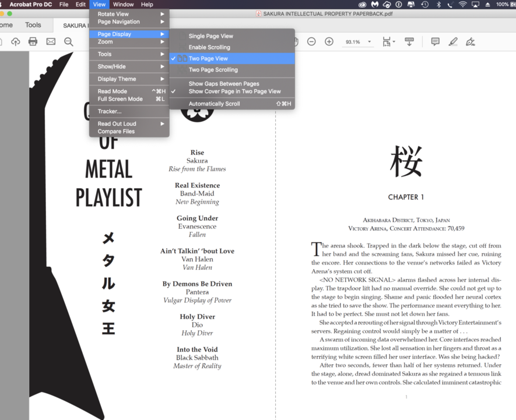The image size is (516, 420).
Task: Open the Fill & Sign pen tool
Action: [x=471, y=42]
